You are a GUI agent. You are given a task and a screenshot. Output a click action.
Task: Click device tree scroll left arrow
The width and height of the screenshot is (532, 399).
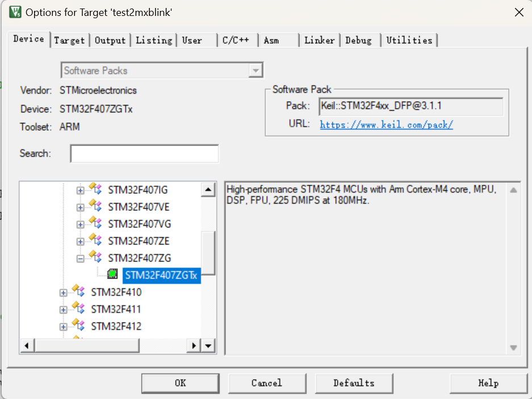pyautogui.click(x=27, y=346)
